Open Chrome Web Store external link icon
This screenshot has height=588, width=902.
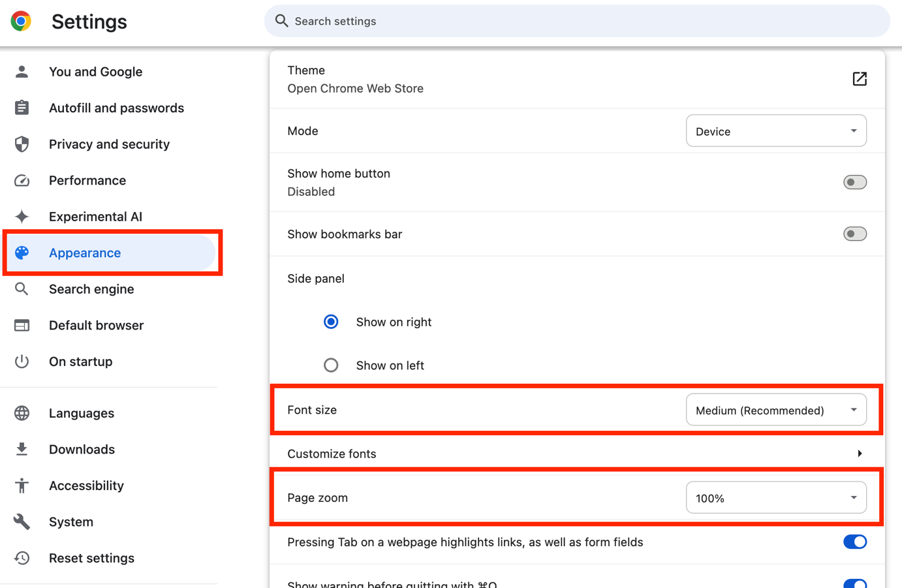[860, 79]
